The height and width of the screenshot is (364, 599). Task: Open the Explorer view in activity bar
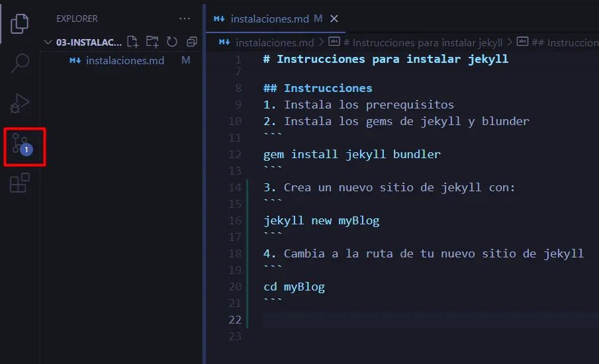coord(19,24)
